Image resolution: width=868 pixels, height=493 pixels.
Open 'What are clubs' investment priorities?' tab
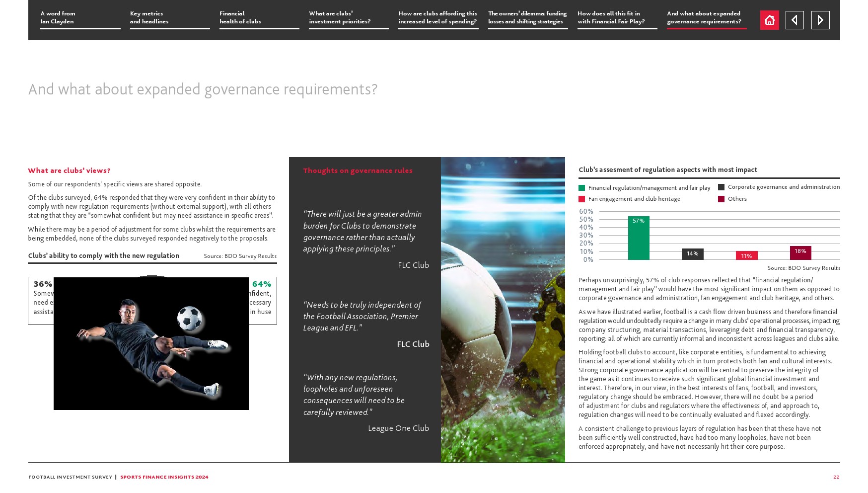tap(348, 18)
